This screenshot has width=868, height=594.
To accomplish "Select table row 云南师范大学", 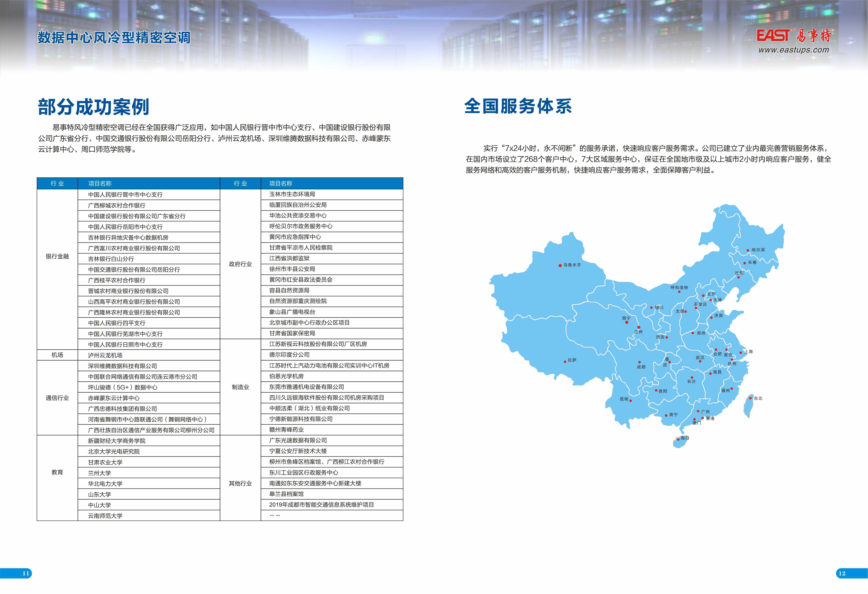I will (149, 516).
